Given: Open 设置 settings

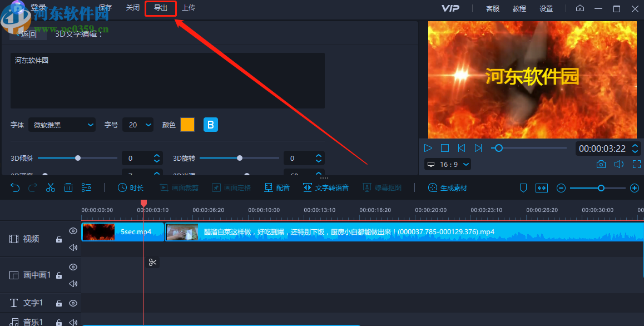Looking at the screenshot, I should pyautogui.click(x=546, y=9).
